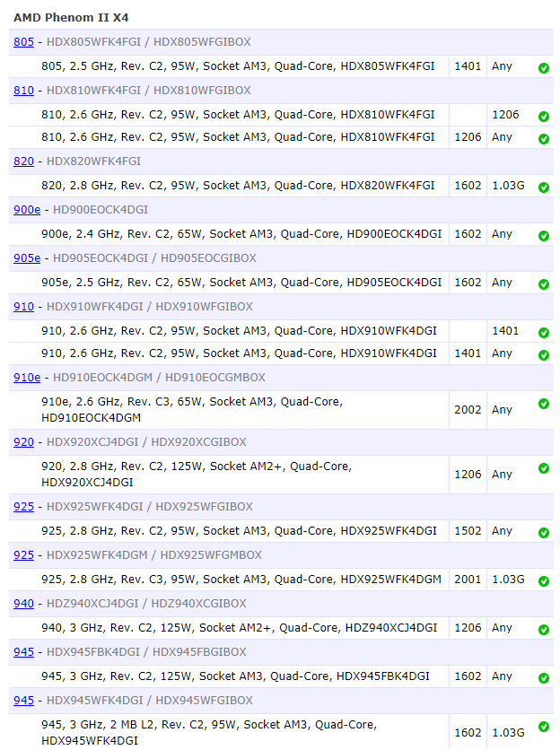Click Any in the 945 125W row

(x=502, y=676)
